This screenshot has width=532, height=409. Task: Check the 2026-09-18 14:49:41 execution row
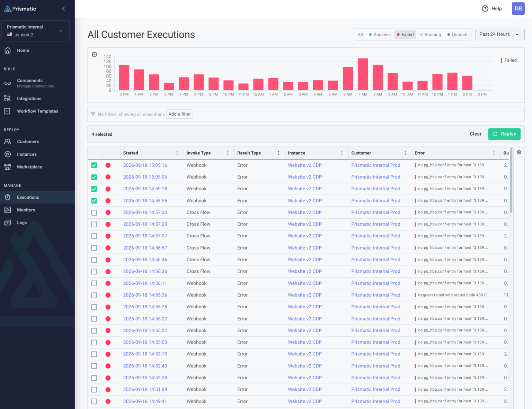(94, 401)
